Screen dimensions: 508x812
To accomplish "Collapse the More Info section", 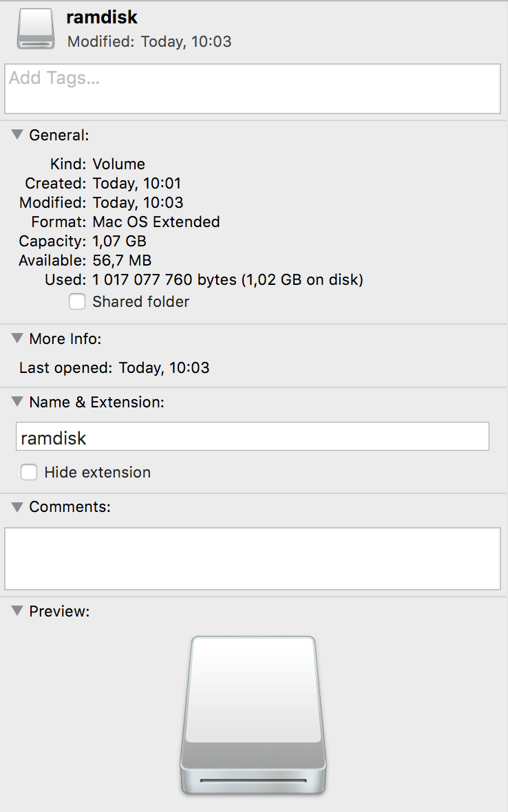I will pyautogui.click(x=18, y=339).
